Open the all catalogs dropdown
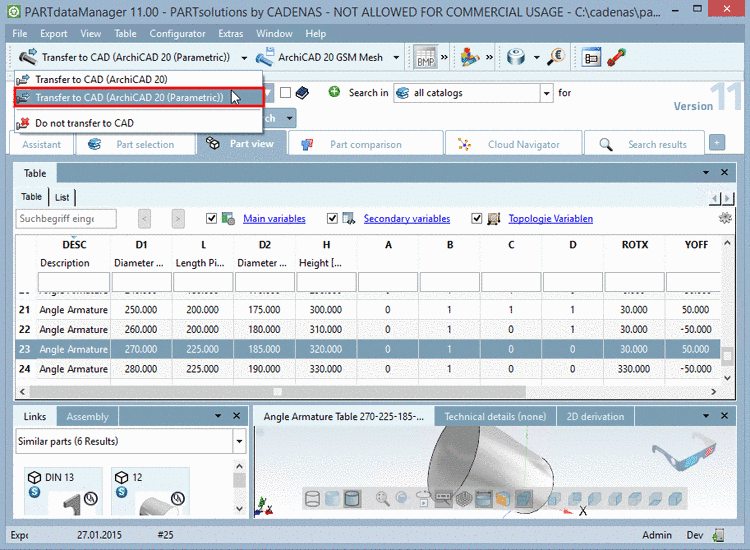 [546, 93]
